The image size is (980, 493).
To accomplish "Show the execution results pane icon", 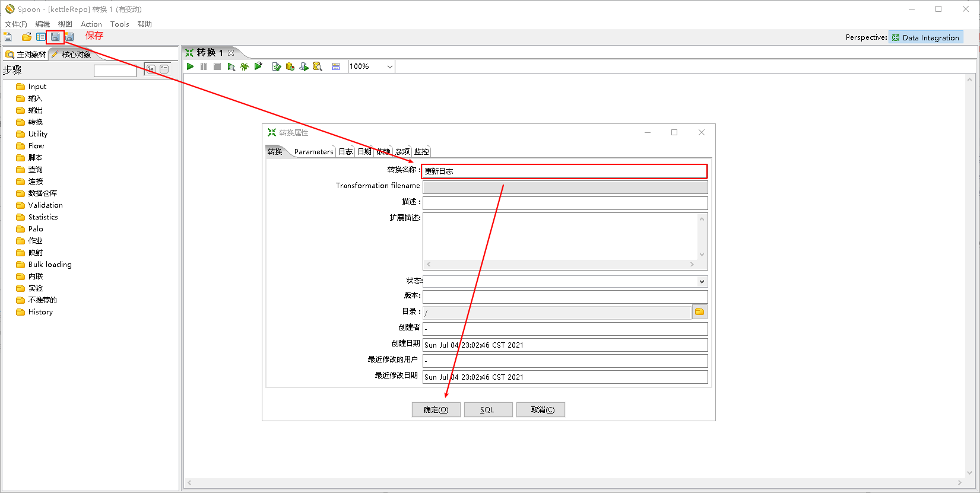I will [x=336, y=66].
